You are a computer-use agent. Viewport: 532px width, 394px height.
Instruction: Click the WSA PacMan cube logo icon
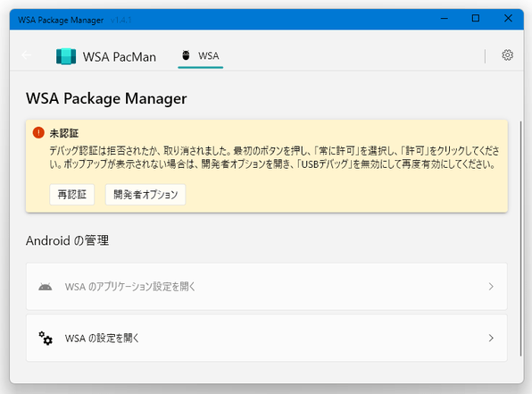66,56
